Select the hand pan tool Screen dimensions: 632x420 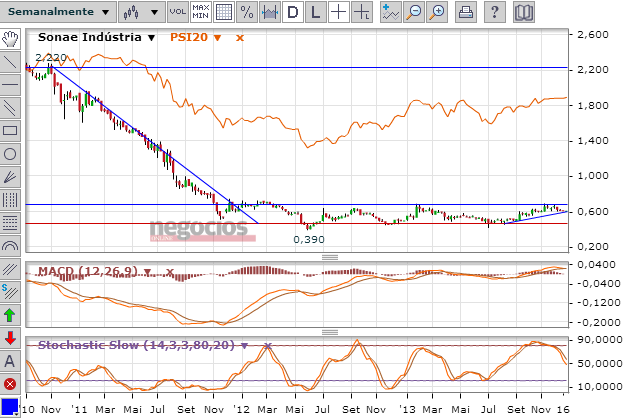[10, 38]
